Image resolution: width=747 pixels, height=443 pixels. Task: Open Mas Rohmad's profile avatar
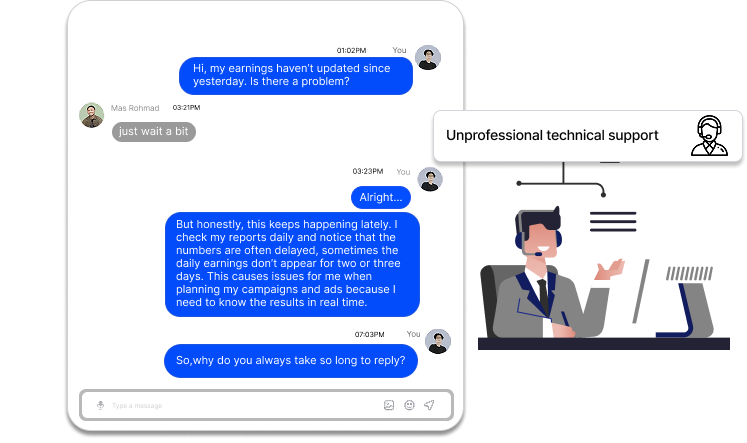91,115
